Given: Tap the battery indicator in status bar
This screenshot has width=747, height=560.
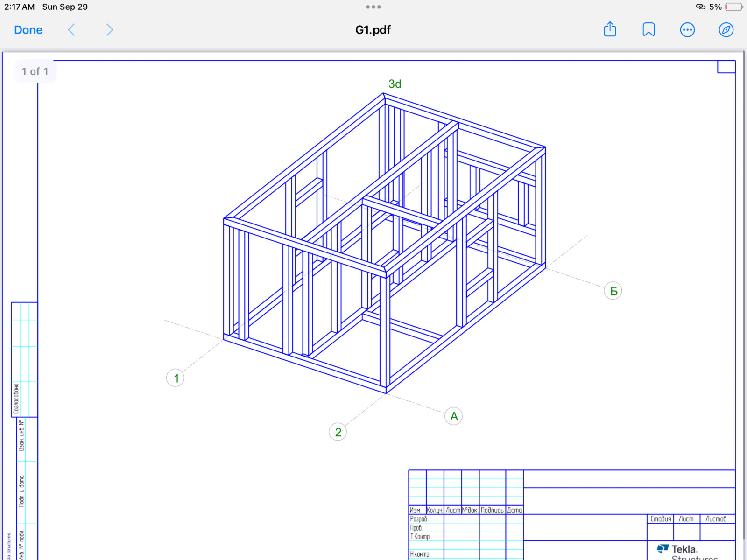Looking at the screenshot, I should coord(734,7).
